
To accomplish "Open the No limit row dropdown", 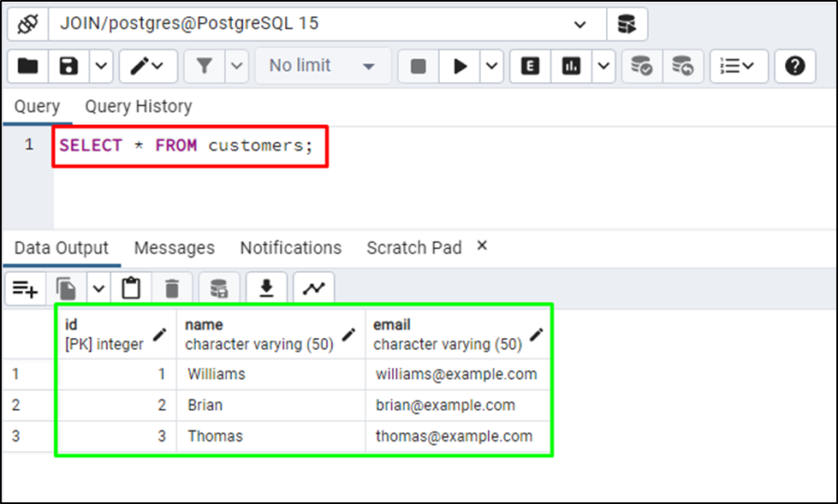I will [322, 66].
